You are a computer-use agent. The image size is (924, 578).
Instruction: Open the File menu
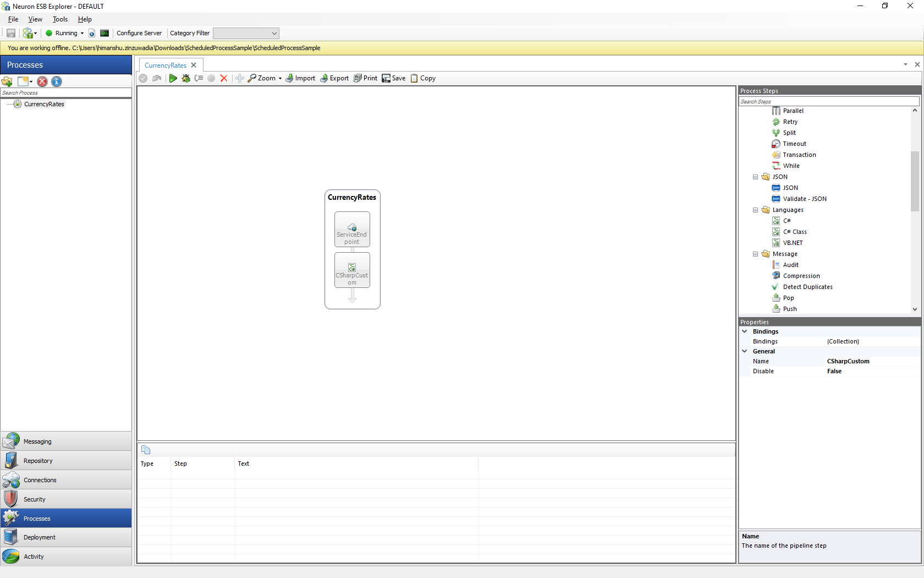(13, 19)
